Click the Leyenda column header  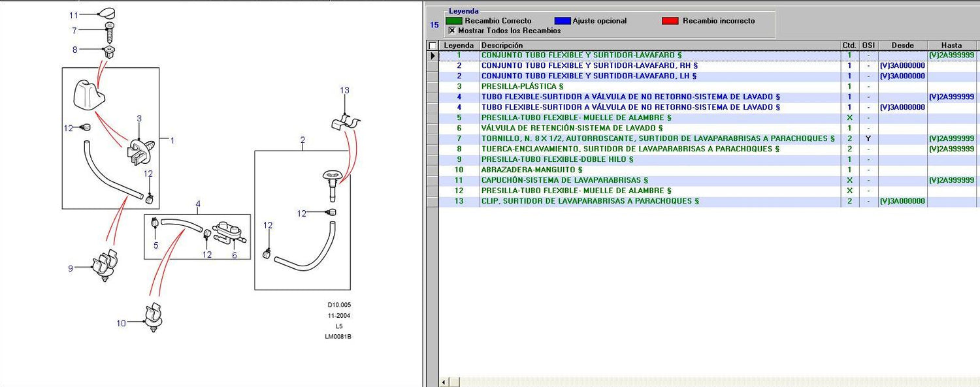tap(459, 46)
